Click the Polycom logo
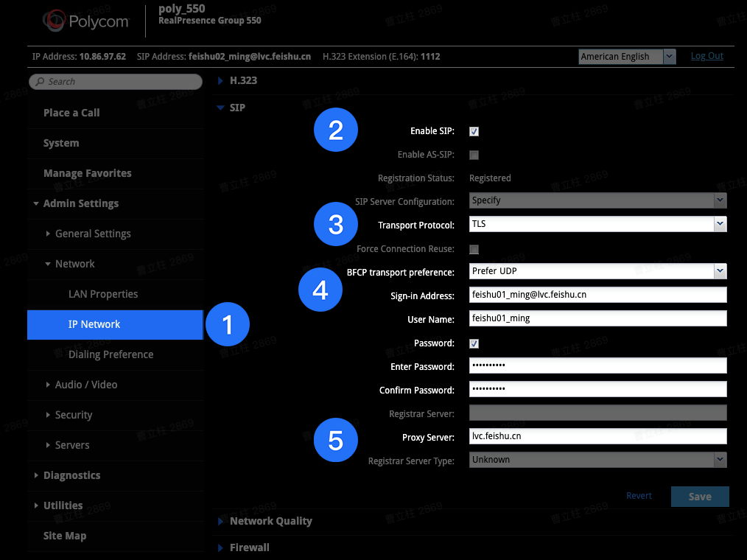Image resolution: width=747 pixels, height=560 pixels. pyautogui.click(x=86, y=21)
